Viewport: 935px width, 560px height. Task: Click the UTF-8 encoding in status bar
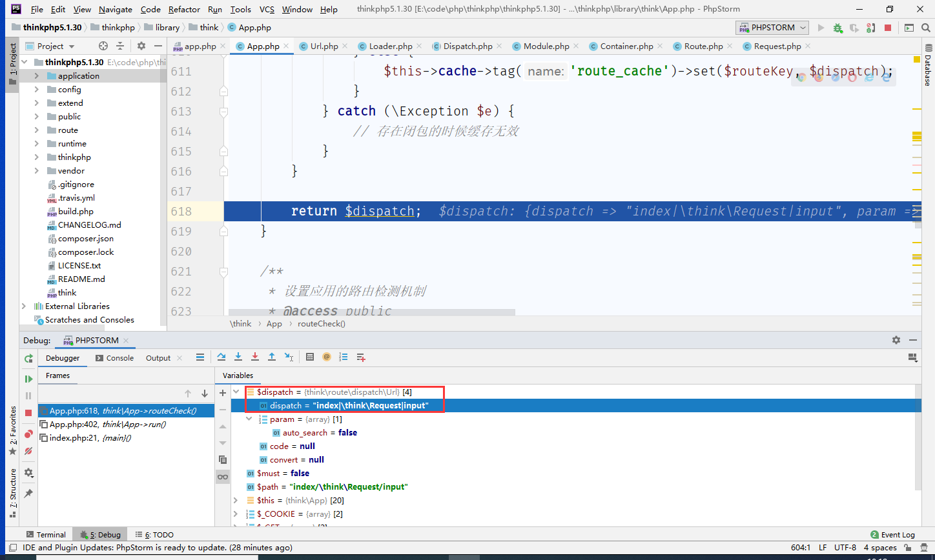tap(845, 547)
